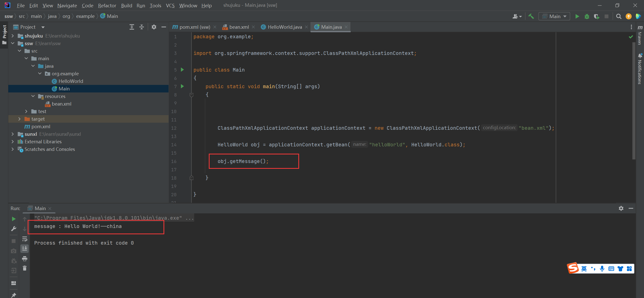Toggle Maven tool window sidebar button

(x=640, y=35)
